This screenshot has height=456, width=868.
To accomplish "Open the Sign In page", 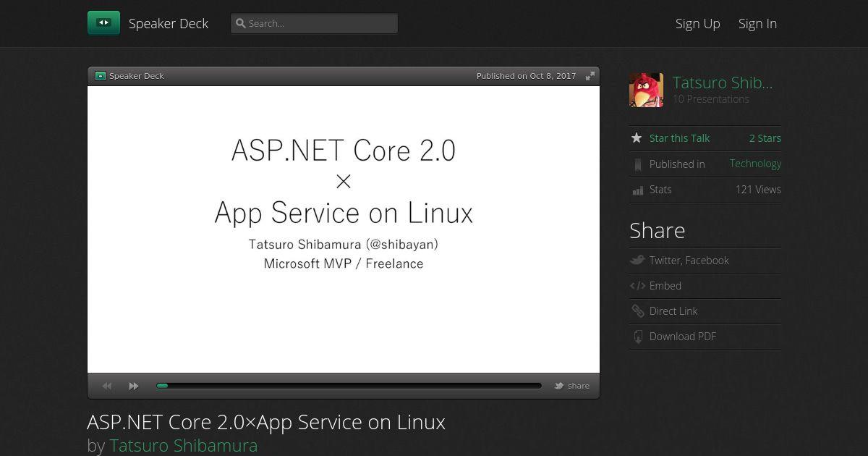I will pyautogui.click(x=757, y=23).
